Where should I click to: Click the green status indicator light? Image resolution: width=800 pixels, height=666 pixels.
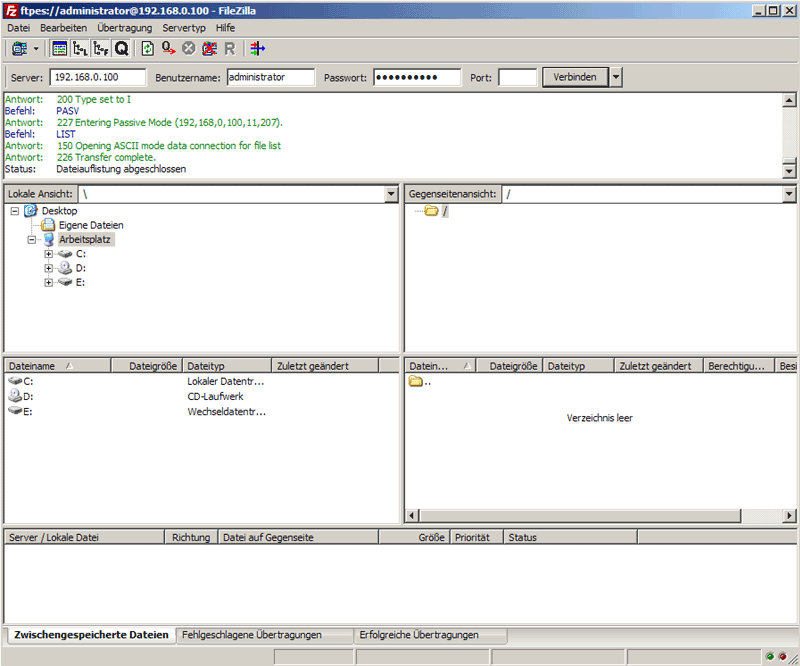[770, 656]
